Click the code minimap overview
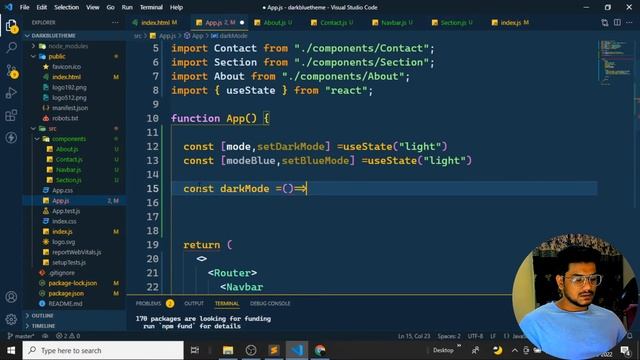Image resolution: width=640 pixels, height=360 pixels. point(616,63)
